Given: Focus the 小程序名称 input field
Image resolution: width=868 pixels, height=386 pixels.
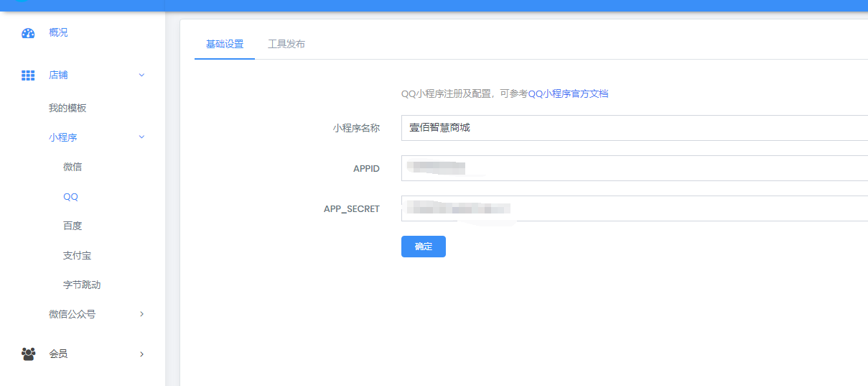Looking at the screenshot, I should click(x=632, y=128).
